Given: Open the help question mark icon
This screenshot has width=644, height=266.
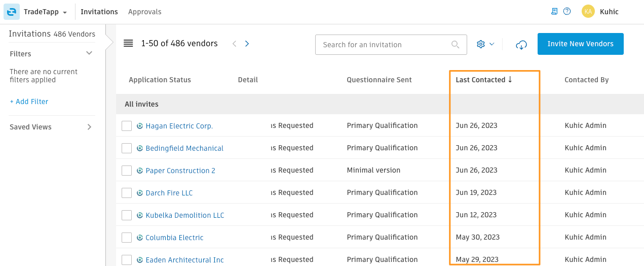Looking at the screenshot, I should [567, 11].
